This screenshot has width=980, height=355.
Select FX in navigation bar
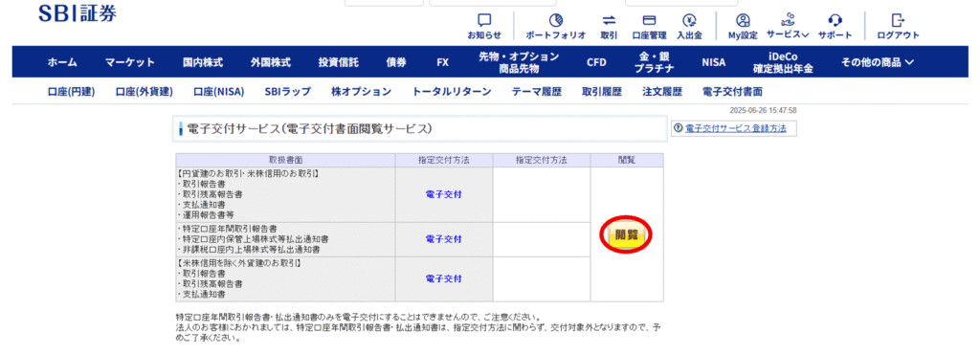(x=442, y=62)
